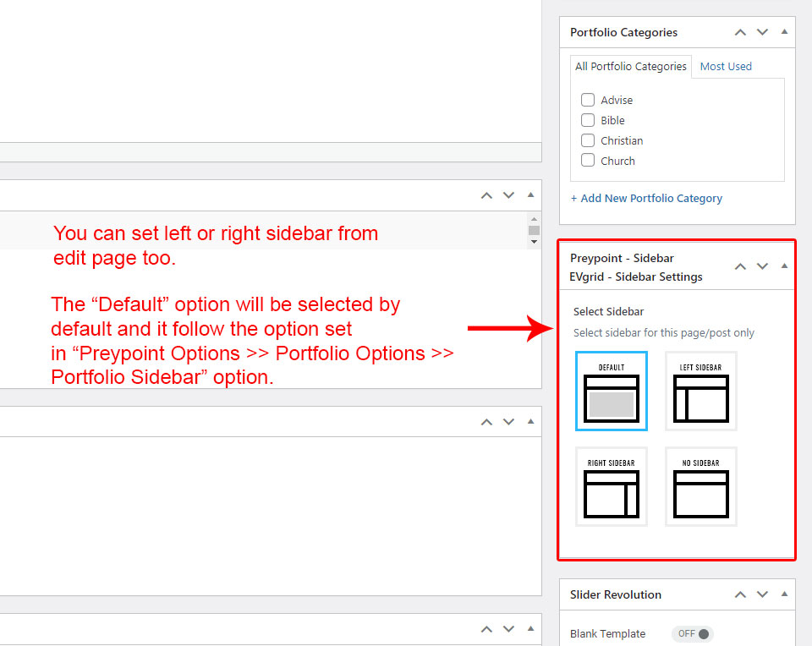Select the No Sidebar layout icon
This screenshot has height=646, width=812.
pos(700,487)
